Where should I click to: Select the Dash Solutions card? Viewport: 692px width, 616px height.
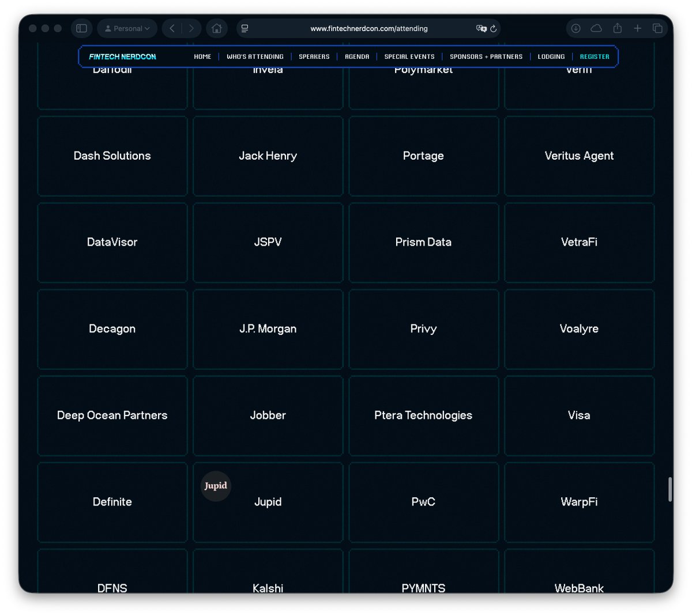pyautogui.click(x=112, y=156)
